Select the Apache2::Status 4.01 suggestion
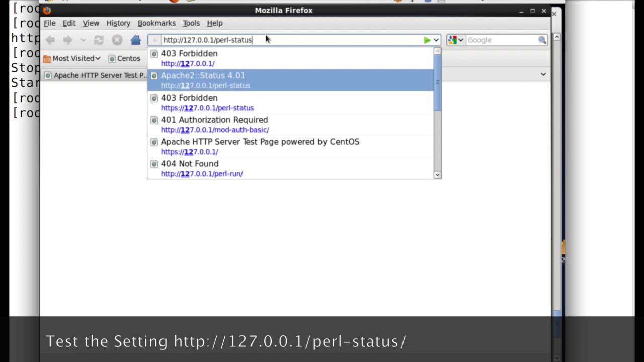 pyautogui.click(x=290, y=80)
